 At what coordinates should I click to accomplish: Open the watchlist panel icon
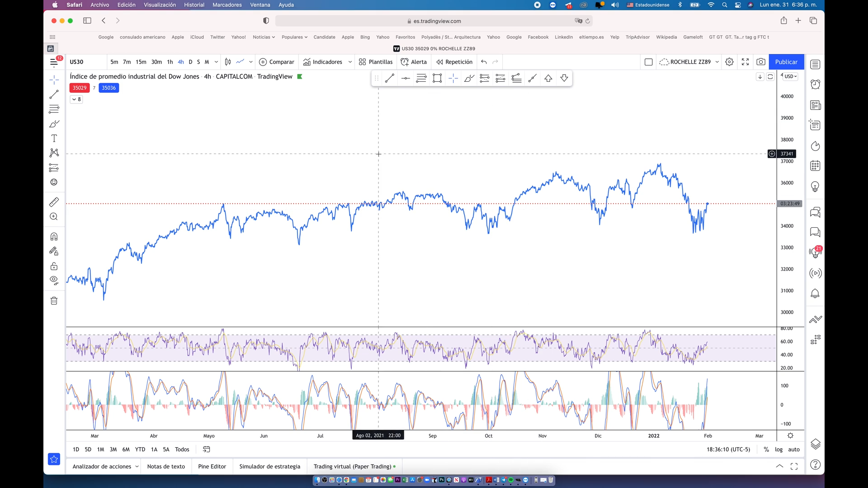815,65
